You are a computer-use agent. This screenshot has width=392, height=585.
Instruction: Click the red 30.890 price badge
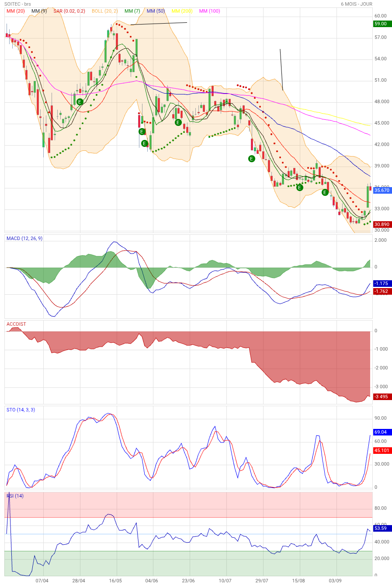pyautogui.click(x=382, y=224)
